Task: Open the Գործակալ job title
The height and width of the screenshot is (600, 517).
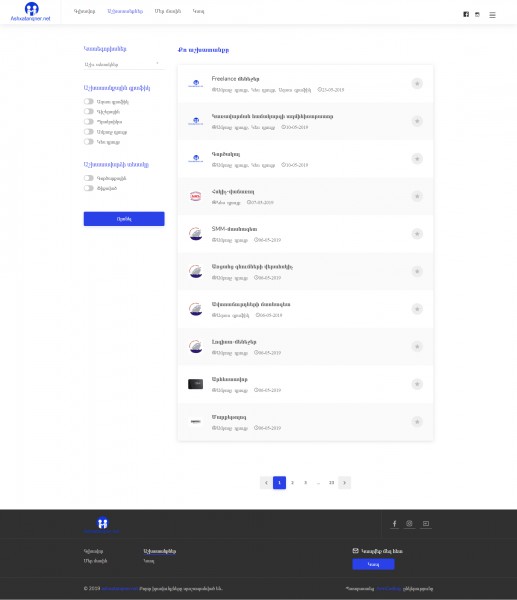Action: point(226,154)
